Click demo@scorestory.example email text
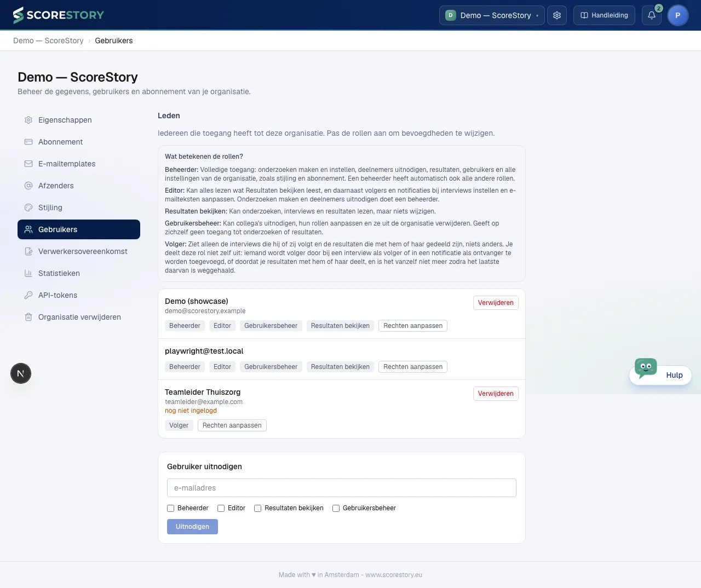701x588 pixels. (x=205, y=311)
